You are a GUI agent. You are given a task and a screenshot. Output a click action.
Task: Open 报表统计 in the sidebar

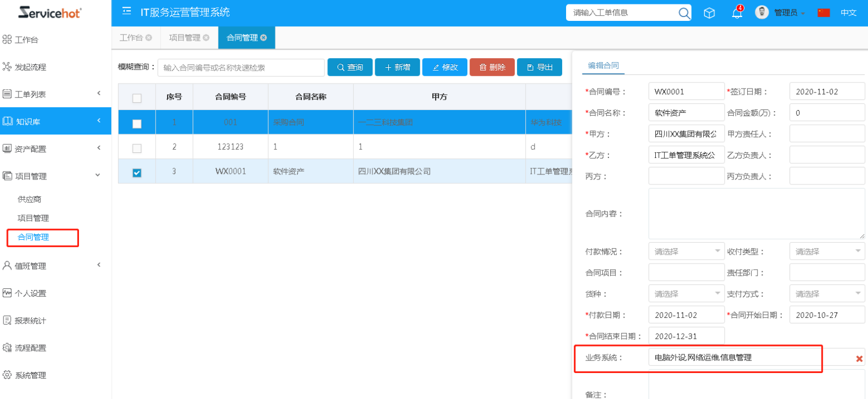[30, 321]
